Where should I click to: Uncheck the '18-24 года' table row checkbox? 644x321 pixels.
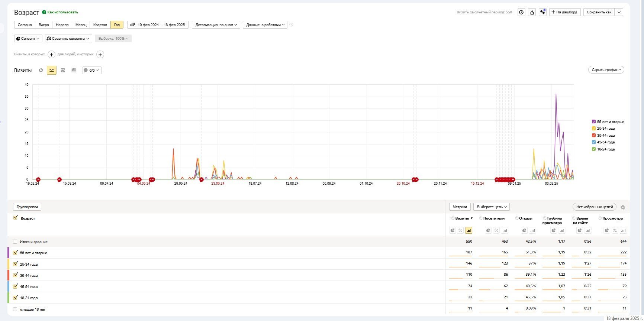tap(15, 297)
